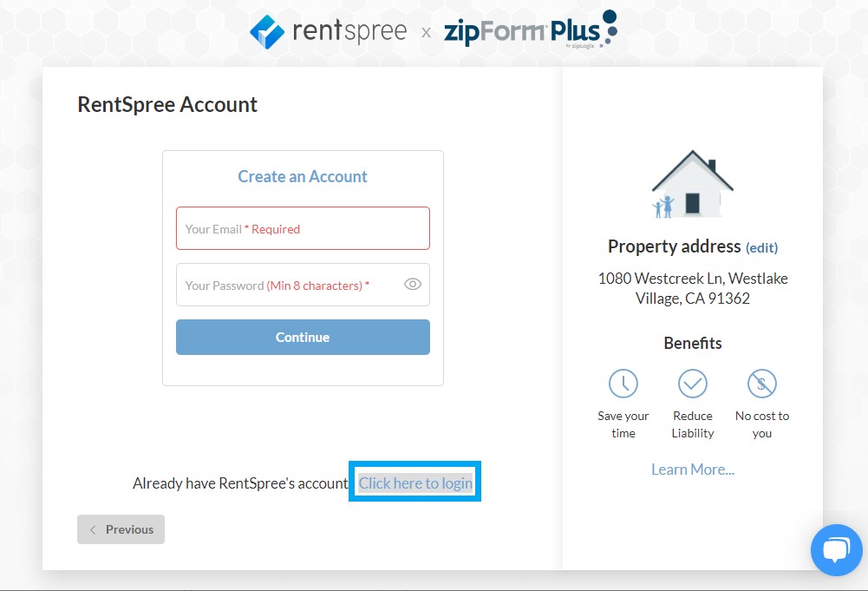
Task: Click the house illustration icon
Action: tap(692, 185)
